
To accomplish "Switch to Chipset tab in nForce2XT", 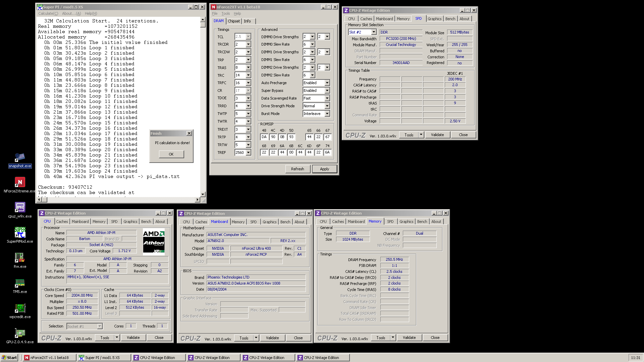I will [234, 21].
